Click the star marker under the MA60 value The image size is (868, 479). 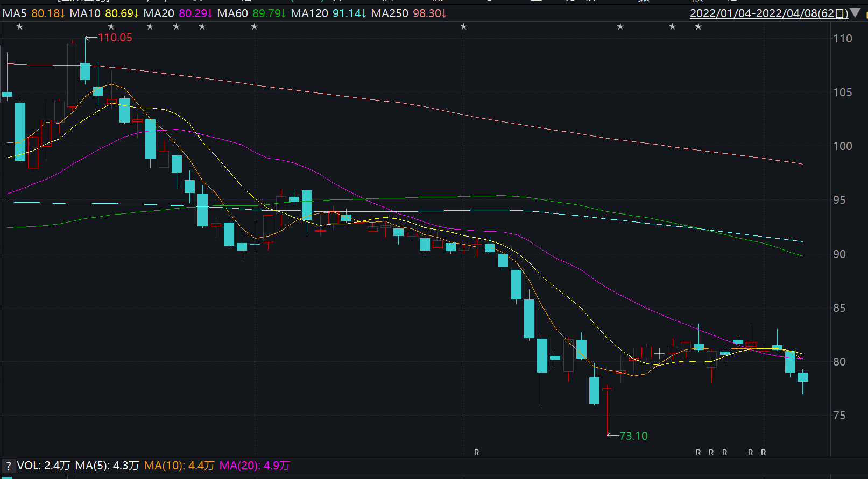coord(255,27)
